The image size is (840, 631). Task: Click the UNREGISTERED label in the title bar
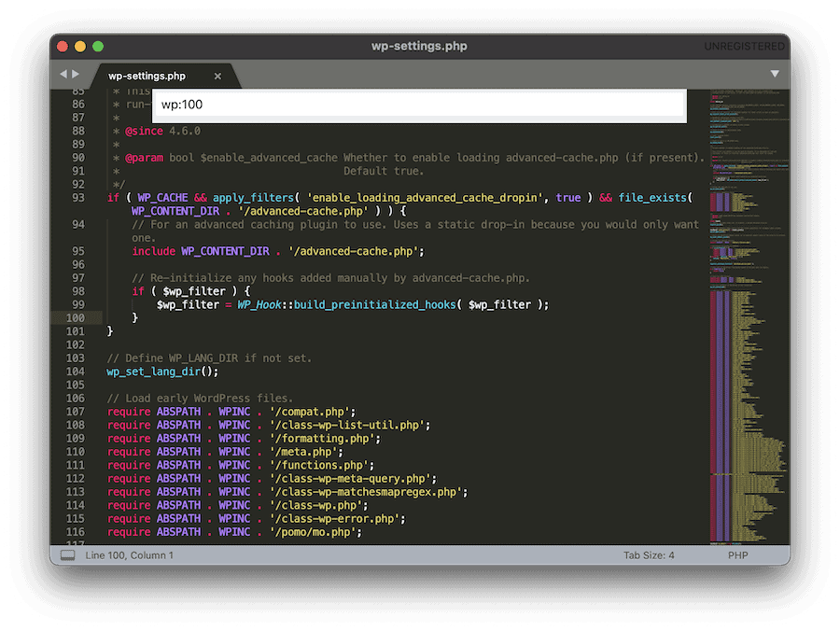point(746,46)
